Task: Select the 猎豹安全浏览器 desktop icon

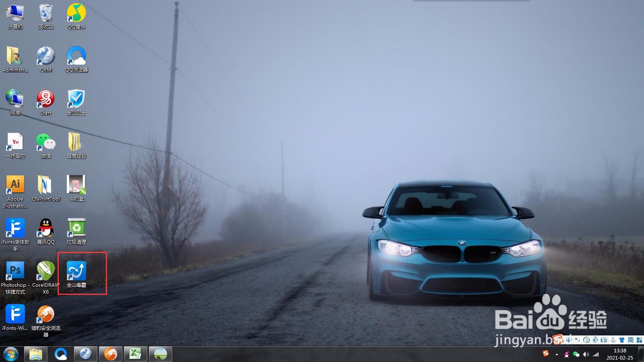Action: click(x=46, y=321)
